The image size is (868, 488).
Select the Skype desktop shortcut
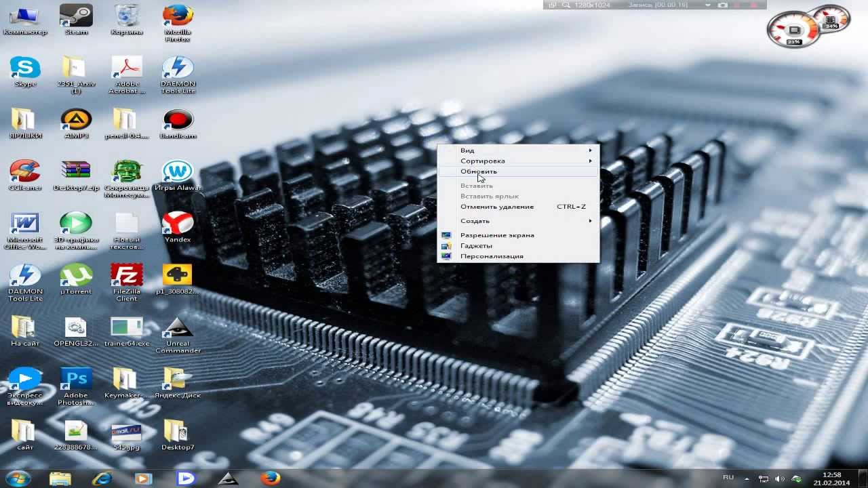(25, 72)
